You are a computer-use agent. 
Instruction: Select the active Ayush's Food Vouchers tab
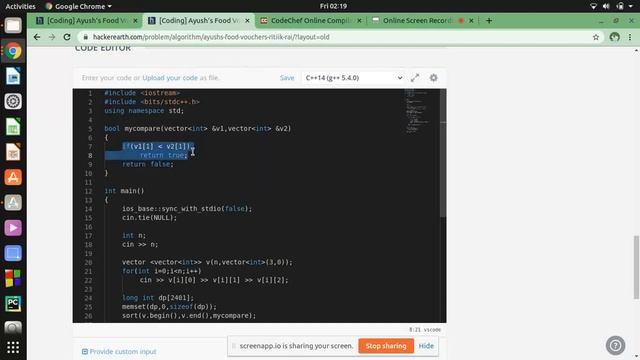(199, 20)
